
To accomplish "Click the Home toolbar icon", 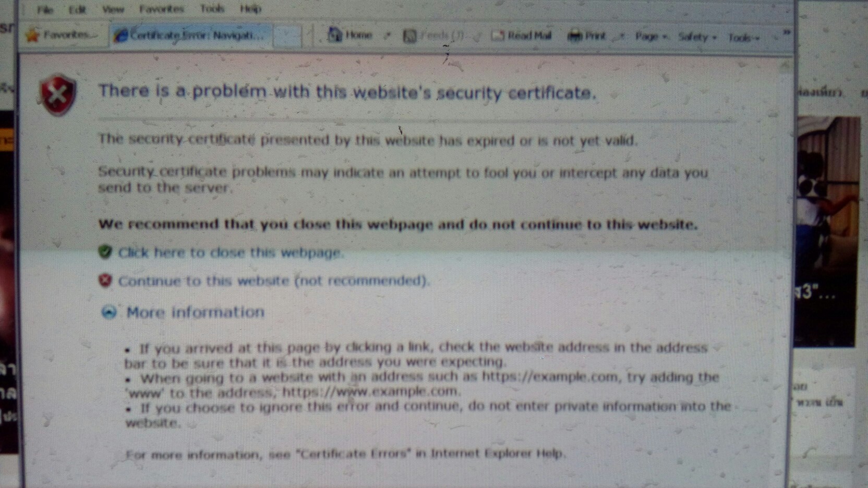I will [334, 35].
